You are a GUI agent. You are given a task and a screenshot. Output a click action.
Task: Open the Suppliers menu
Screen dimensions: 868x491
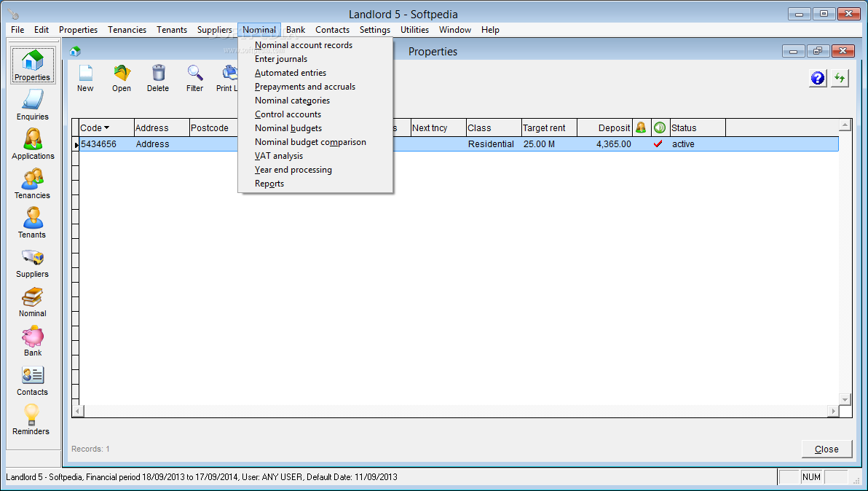click(214, 30)
